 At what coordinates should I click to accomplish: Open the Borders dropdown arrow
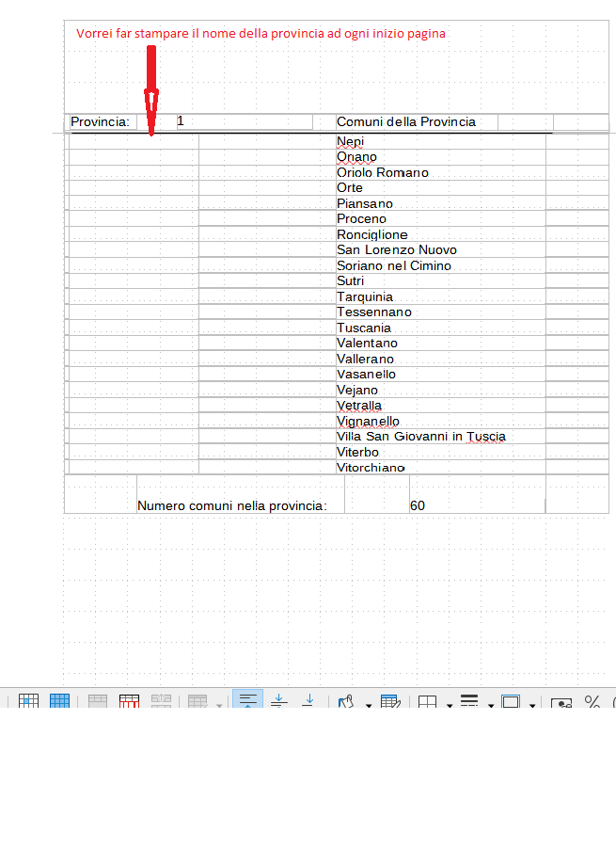[450, 704]
